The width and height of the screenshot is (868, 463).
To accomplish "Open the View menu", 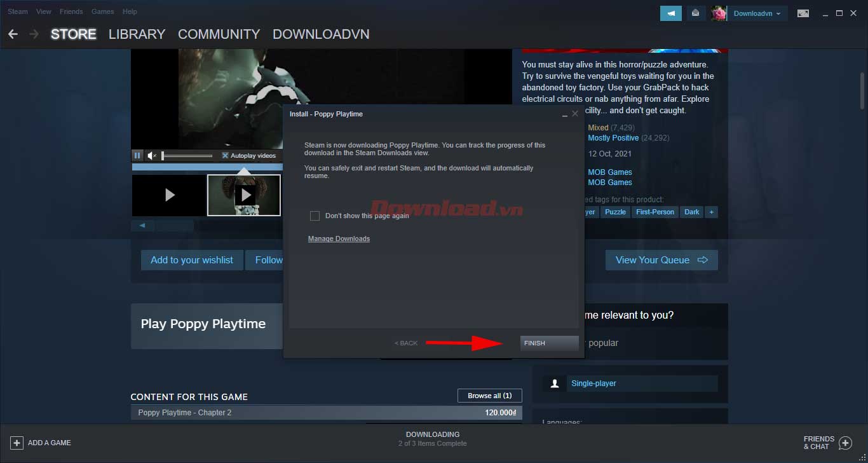I will (x=44, y=11).
